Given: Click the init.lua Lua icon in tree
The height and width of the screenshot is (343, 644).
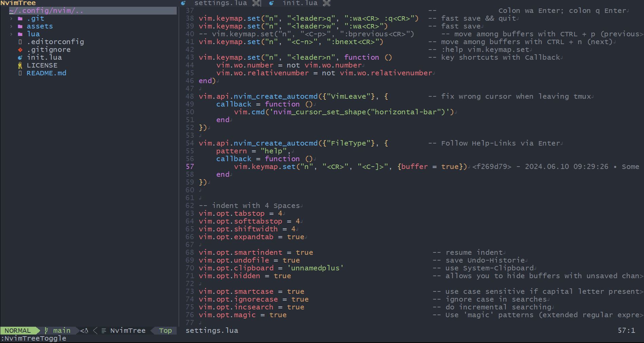Looking at the screenshot, I should [x=20, y=58].
